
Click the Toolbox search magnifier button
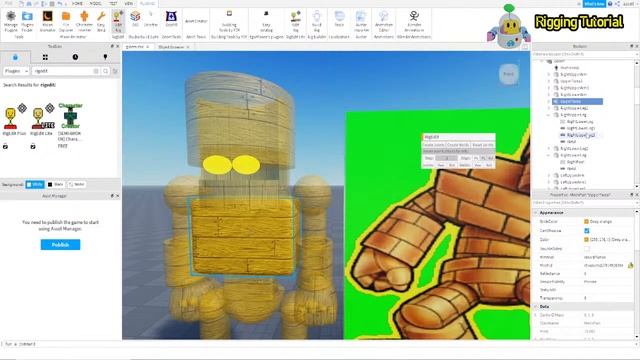pyautogui.click(x=105, y=71)
